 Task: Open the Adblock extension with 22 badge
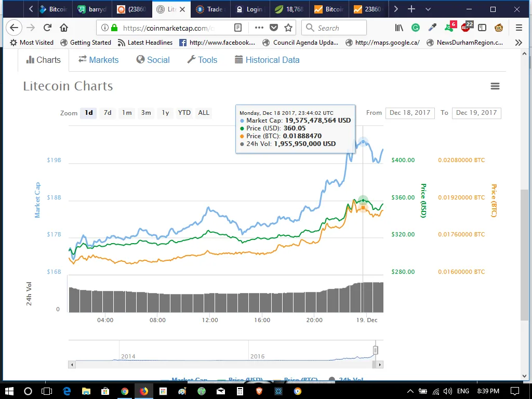467,27
